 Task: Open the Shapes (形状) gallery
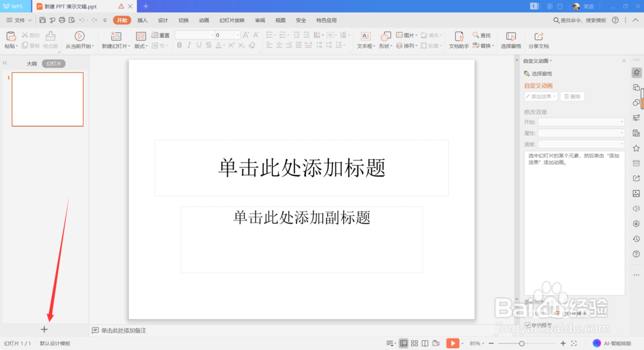385,40
